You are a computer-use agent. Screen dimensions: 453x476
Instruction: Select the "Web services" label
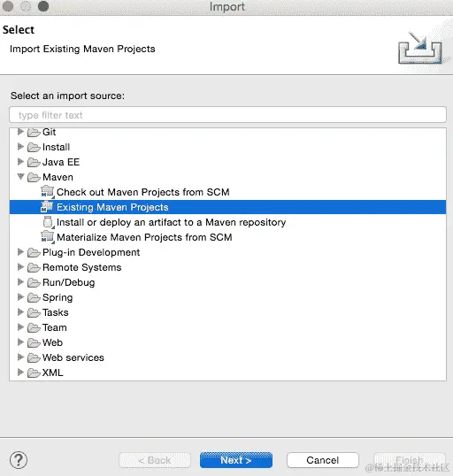pos(73,357)
